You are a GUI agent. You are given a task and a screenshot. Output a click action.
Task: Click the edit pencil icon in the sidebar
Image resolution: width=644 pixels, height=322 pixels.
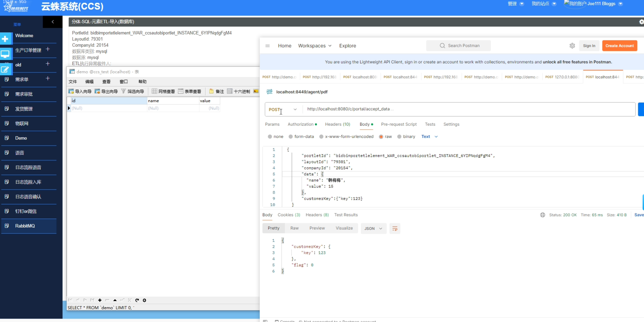tap(5, 69)
